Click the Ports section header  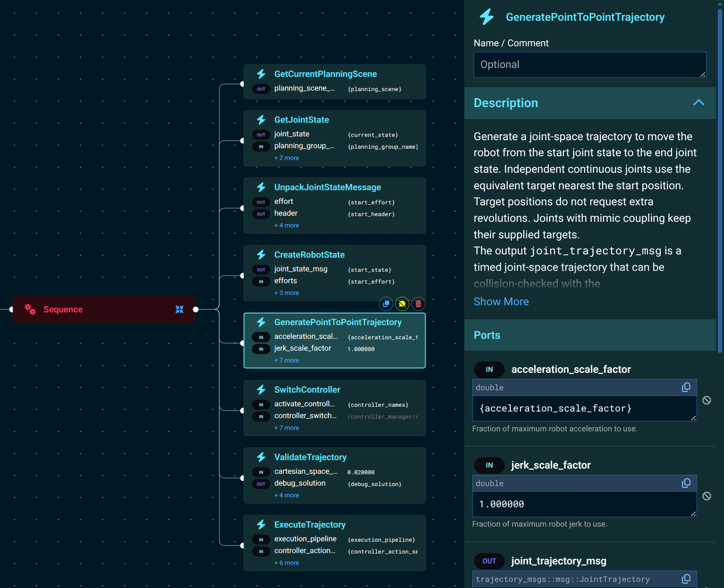click(x=590, y=335)
